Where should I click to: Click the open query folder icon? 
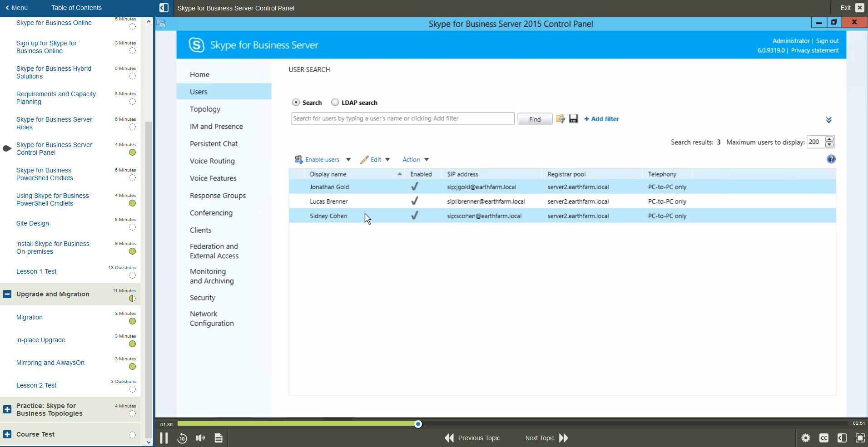tap(560, 119)
